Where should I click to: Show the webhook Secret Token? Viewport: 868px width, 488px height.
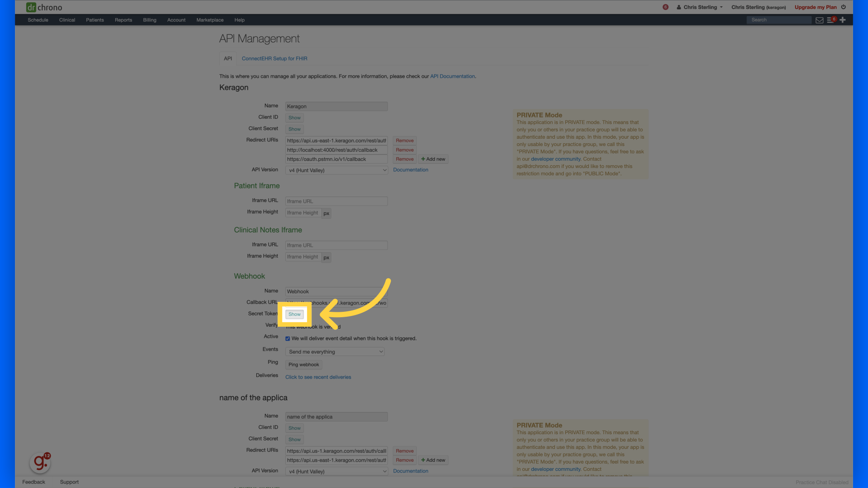pos(294,314)
